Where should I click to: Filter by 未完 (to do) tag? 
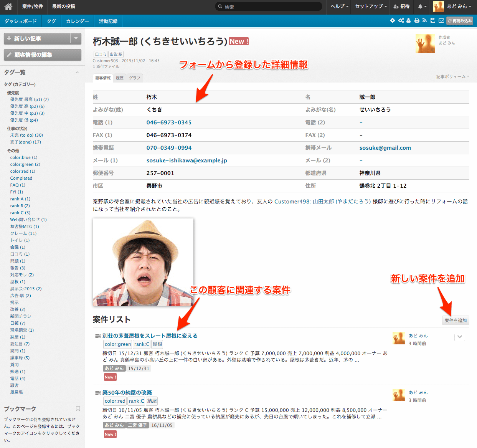point(26,135)
